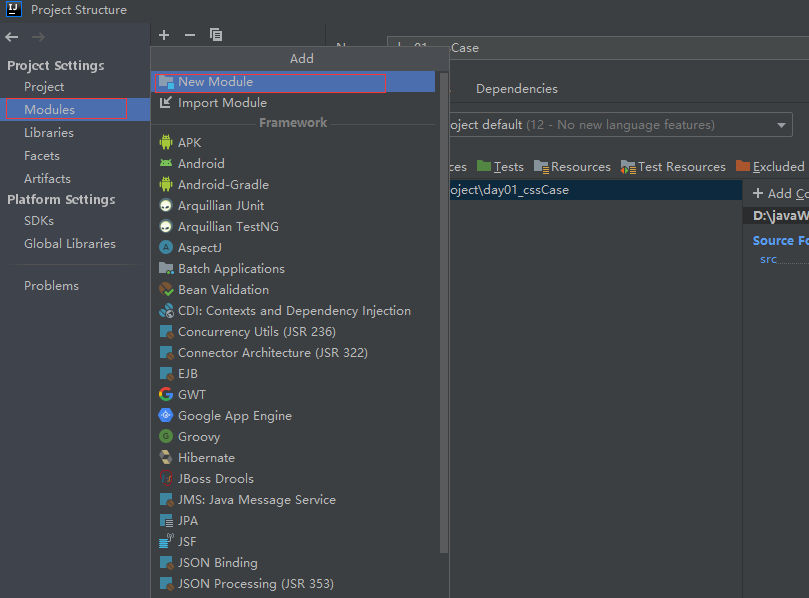Open SDKs under Platform Settings

[39, 221]
